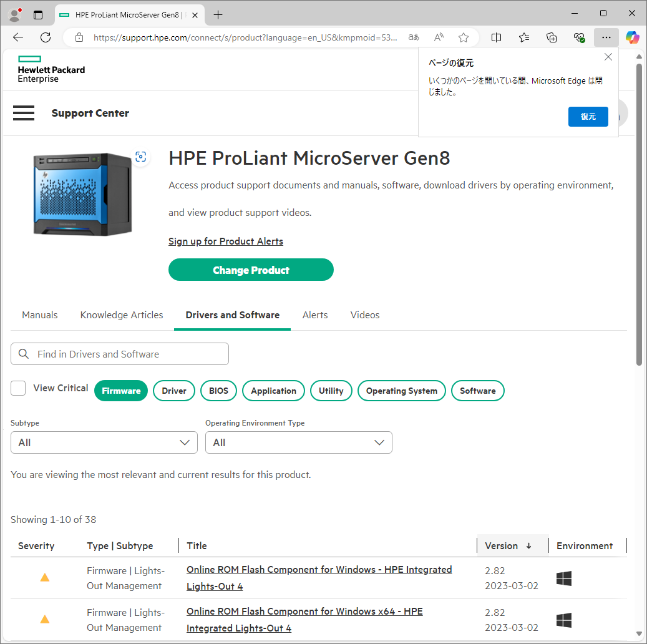Toggle the Firmware filter chip
The width and height of the screenshot is (647, 644).
pos(121,391)
